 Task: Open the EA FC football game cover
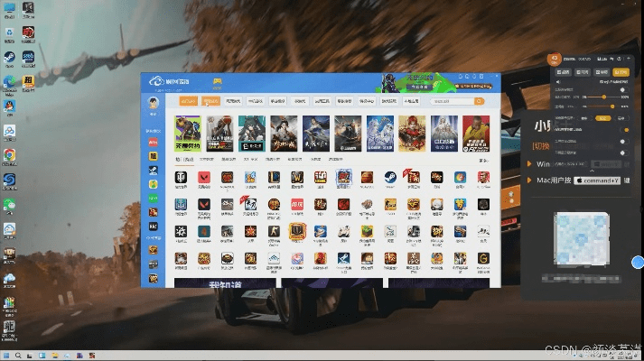(x=476, y=133)
